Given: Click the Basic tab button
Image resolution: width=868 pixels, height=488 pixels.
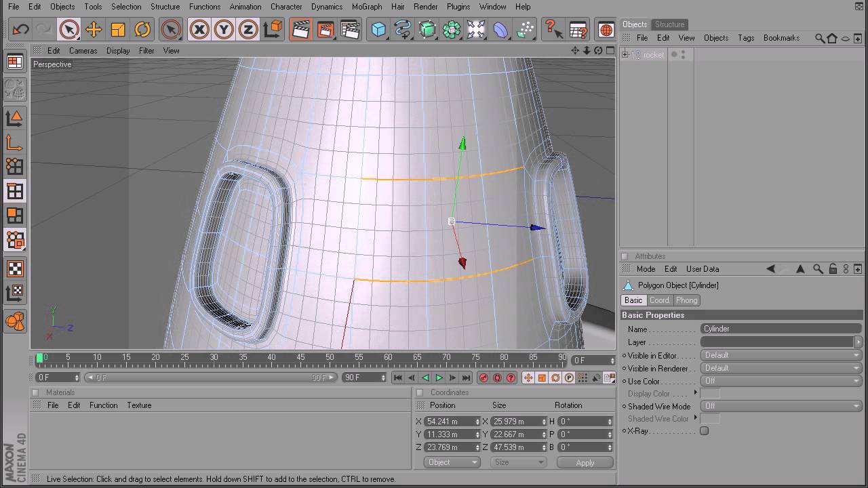Looking at the screenshot, I should [633, 300].
